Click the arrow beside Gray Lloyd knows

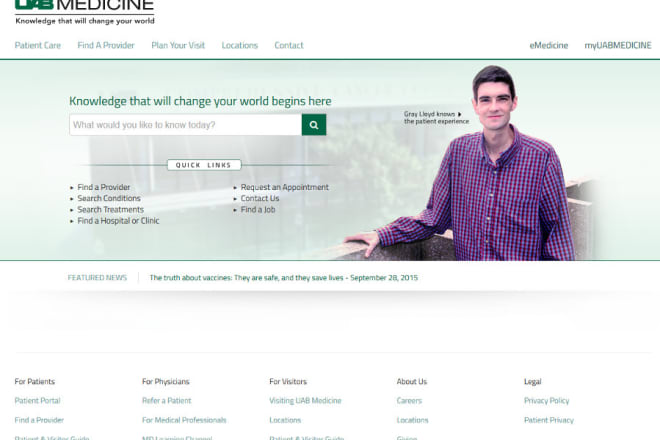point(460,114)
